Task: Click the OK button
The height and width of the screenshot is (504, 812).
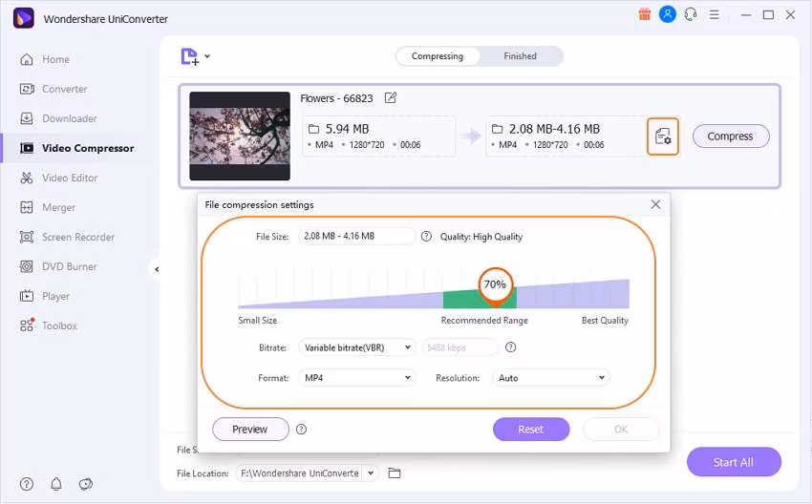Action: pos(621,430)
